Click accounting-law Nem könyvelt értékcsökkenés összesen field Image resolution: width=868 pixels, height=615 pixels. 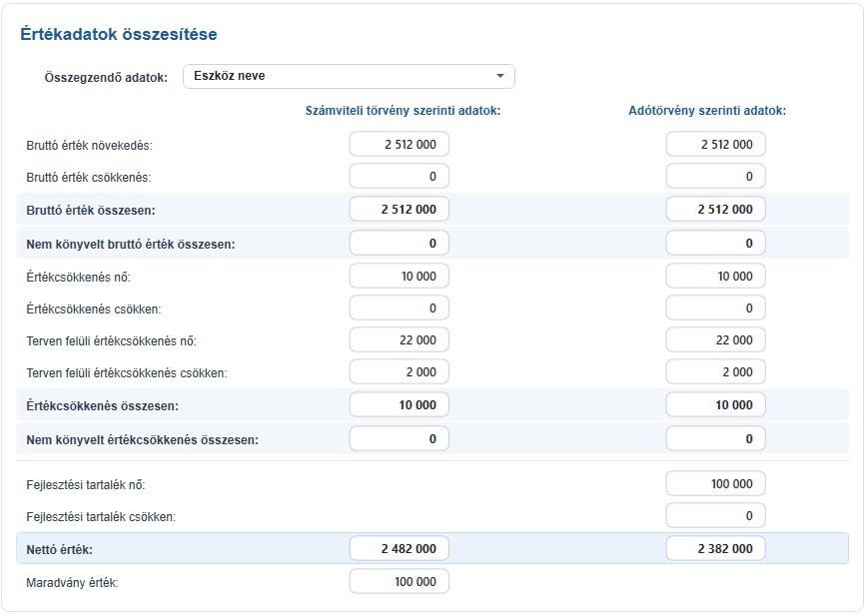(x=400, y=439)
